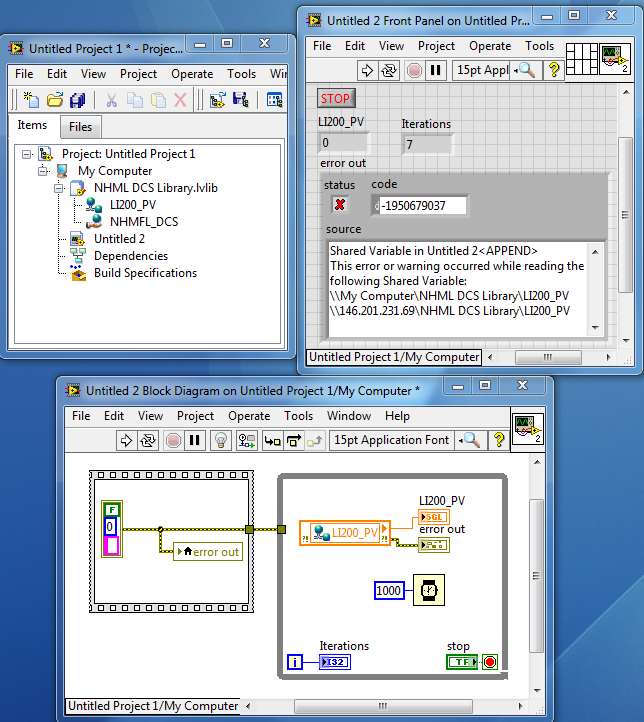Open Operate menu in Front Panel
Image resolution: width=644 pixels, height=722 pixels.
(x=490, y=46)
